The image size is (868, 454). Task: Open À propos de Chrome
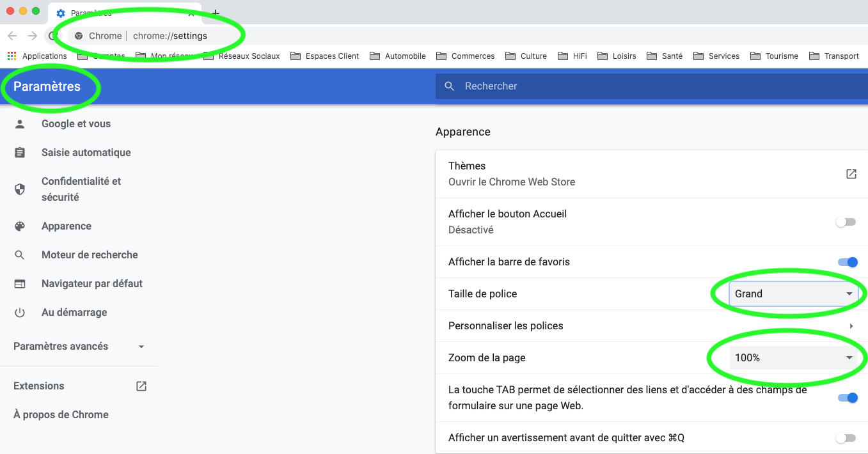pyautogui.click(x=61, y=415)
